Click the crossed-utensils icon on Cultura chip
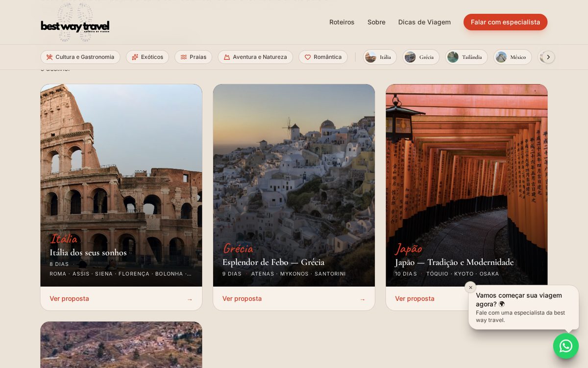 [x=49, y=57]
